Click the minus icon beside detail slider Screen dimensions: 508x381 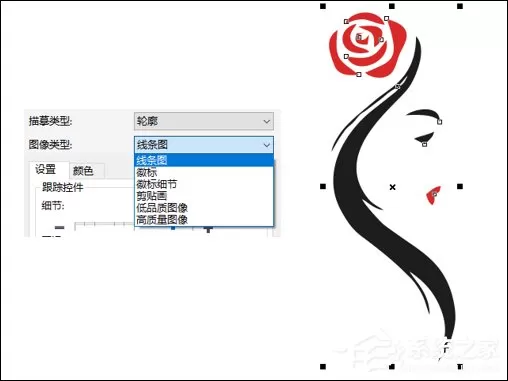(59, 228)
